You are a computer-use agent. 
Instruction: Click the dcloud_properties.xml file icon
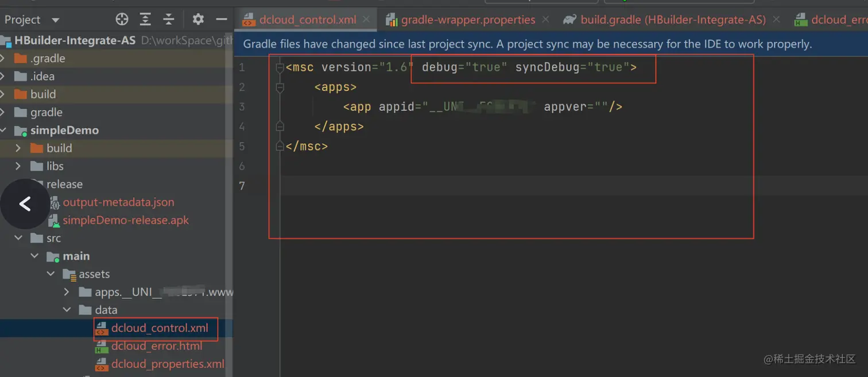102,364
